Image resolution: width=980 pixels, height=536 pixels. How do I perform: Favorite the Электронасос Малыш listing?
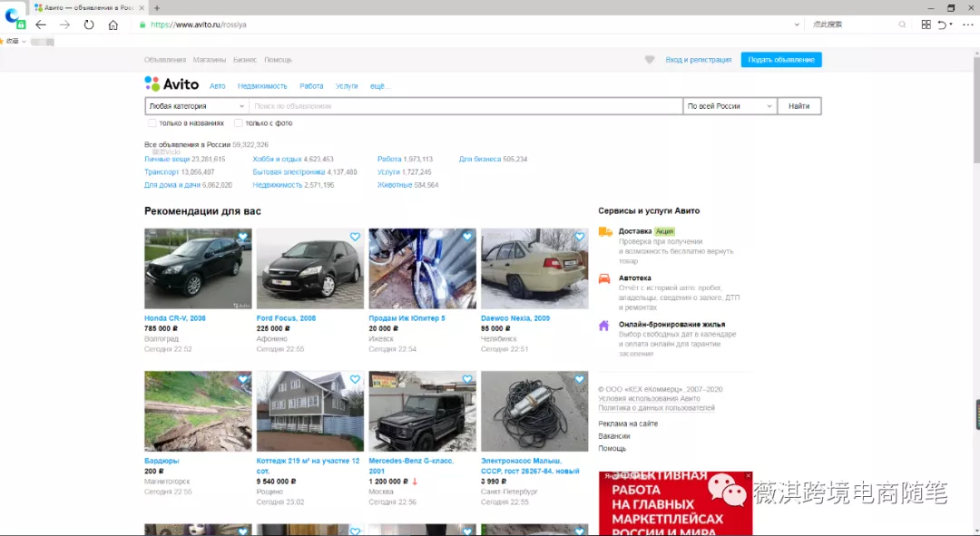579,379
